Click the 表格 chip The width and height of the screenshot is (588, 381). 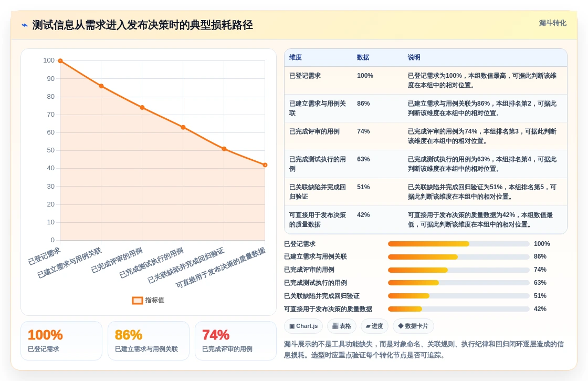tap(342, 326)
